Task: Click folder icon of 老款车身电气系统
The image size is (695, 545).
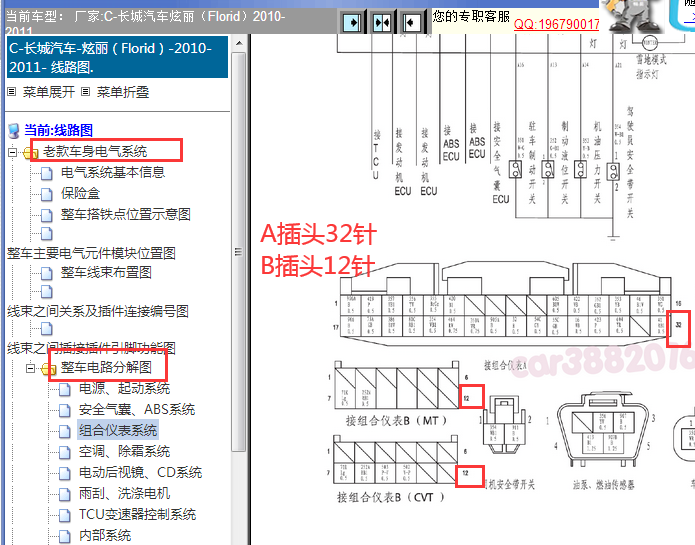Action: pos(30,153)
